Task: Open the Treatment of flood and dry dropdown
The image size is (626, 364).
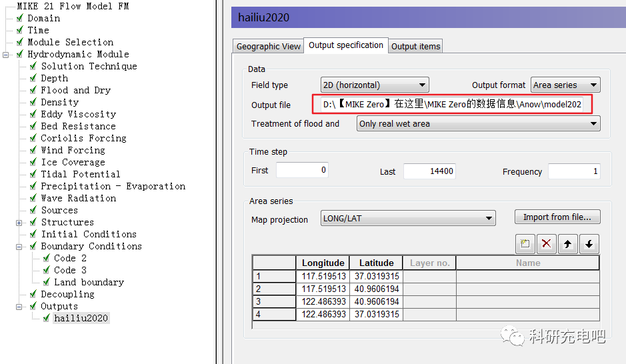Action: point(478,124)
